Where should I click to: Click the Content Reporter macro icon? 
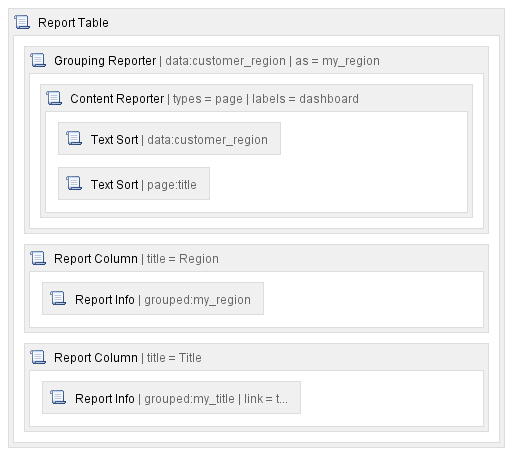54,98
